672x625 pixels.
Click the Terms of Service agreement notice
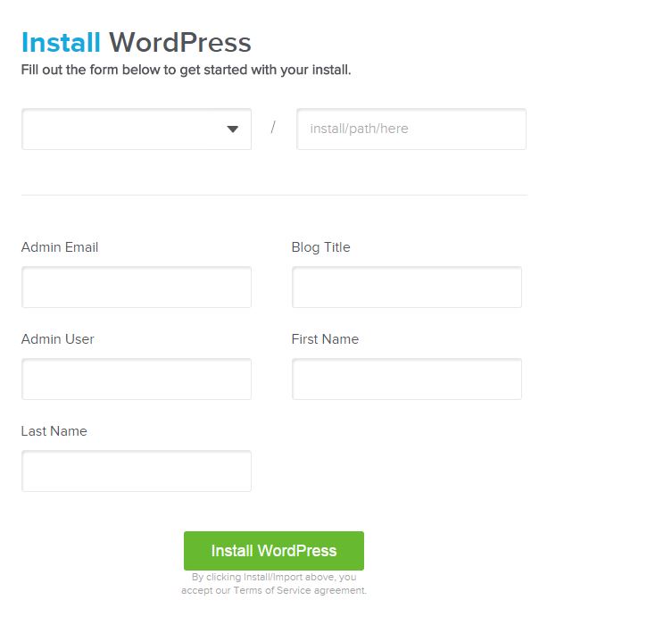click(x=274, y=584)
